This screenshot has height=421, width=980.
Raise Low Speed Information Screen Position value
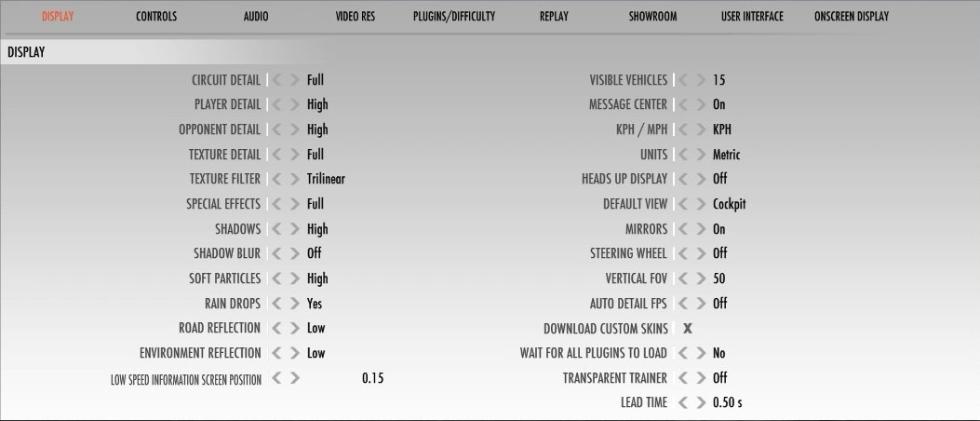coord(295,378)
